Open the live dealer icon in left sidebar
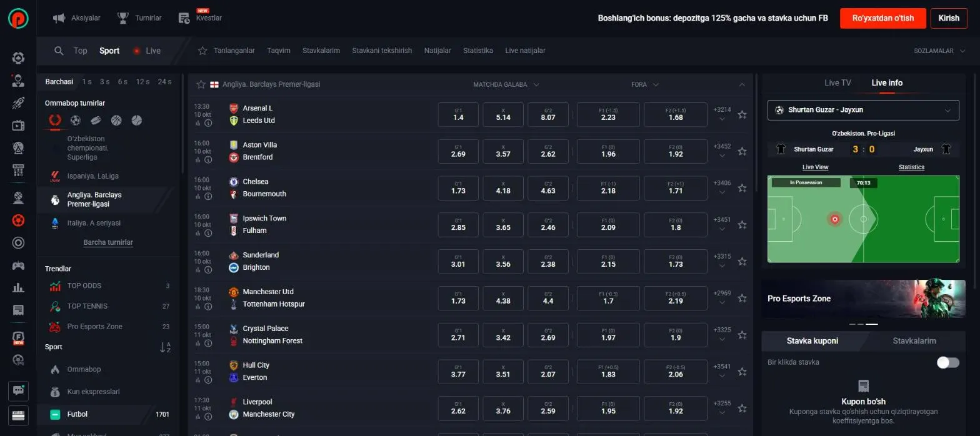 [x=18, y=81]
